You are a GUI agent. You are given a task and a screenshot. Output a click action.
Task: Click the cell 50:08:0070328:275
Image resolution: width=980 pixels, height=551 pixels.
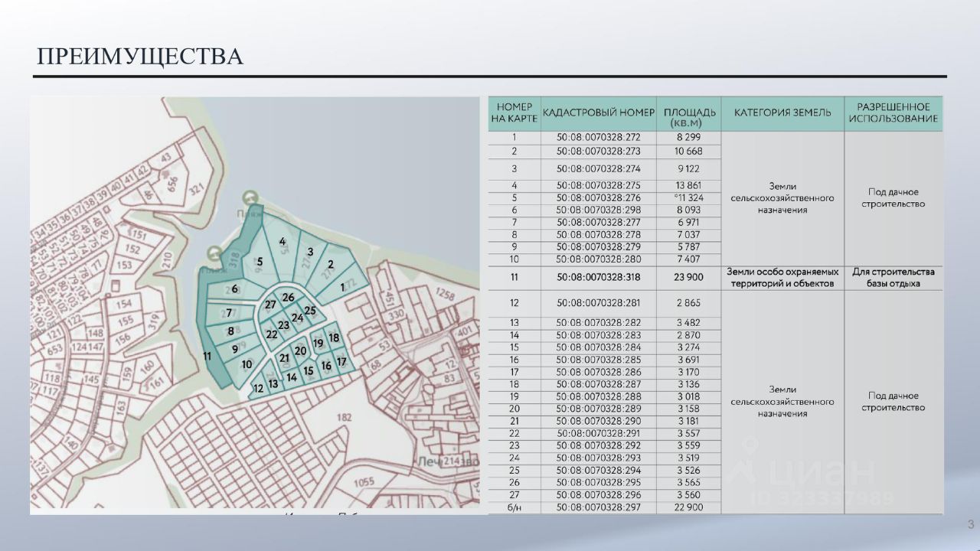[598, 185]
